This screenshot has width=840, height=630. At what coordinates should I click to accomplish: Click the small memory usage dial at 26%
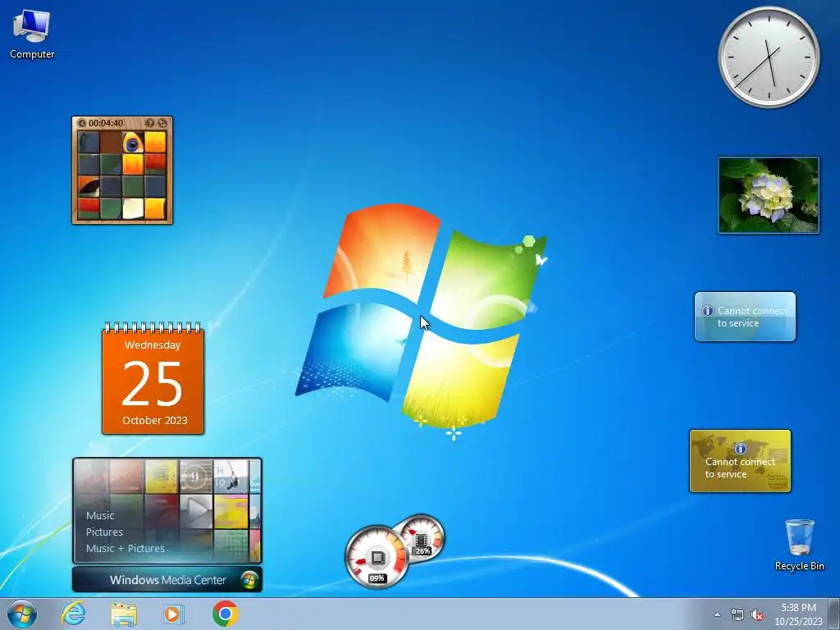[x=423, y=537]
